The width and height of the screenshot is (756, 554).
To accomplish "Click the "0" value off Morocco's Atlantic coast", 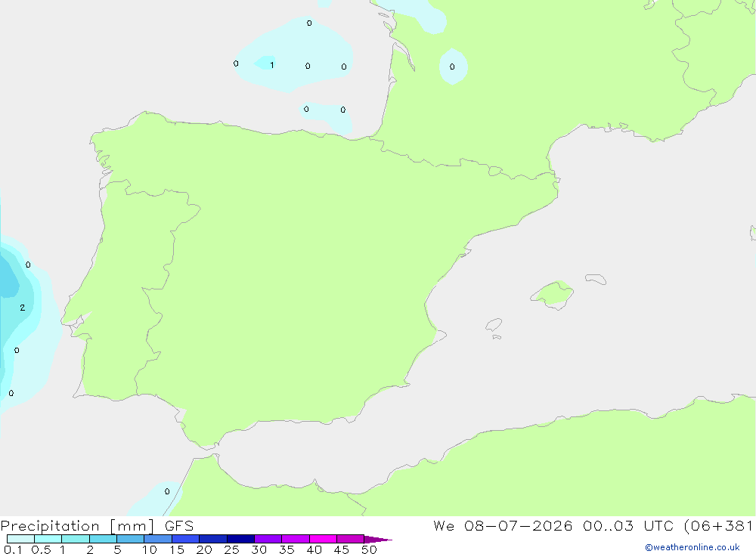I will coord(167,492).
